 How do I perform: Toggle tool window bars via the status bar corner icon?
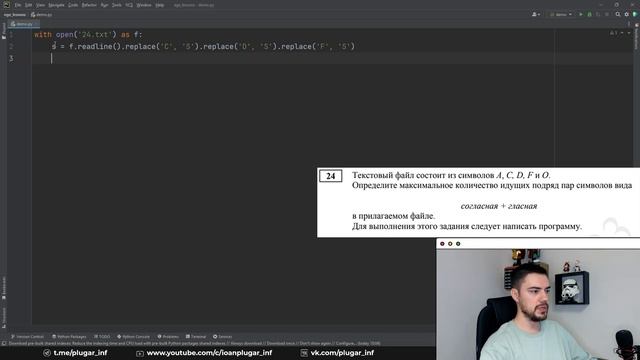(x=4, y=344)
